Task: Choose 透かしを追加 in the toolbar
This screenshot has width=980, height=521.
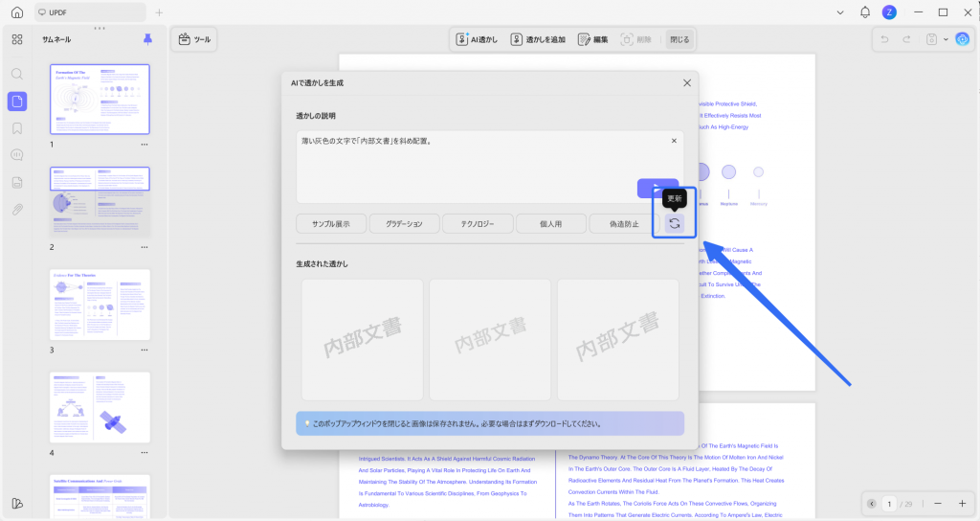Action: (x=538, y=39)
